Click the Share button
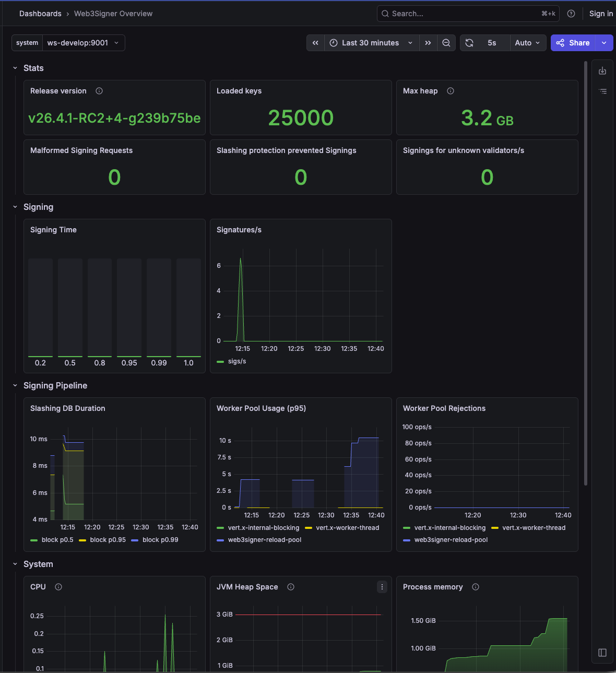Viewport: 616px width, 673px height. coord(573,43)
